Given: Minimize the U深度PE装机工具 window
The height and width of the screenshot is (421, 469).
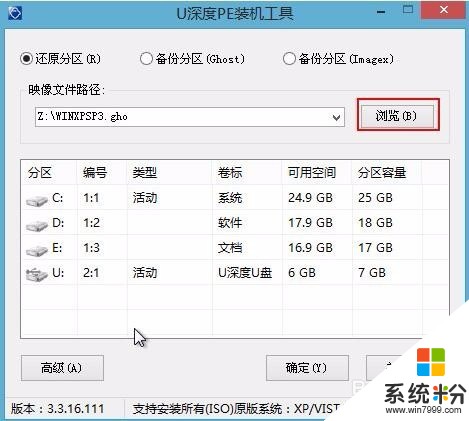Looking at the screenshot, I should (381, 12).
